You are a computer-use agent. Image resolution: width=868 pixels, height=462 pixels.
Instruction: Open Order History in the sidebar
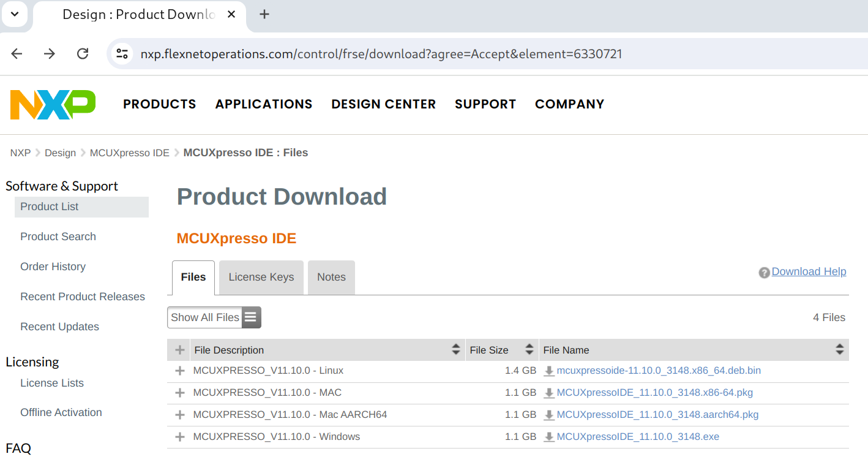coord(53,267)
